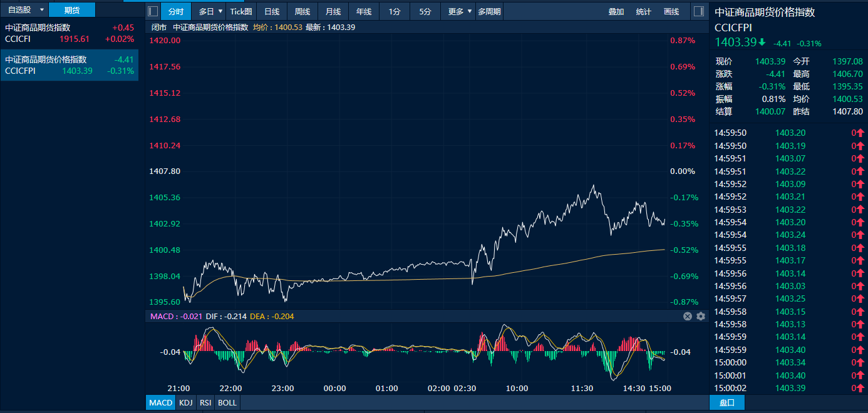The height and width of the screenshot is (413, 868).
Task: Select the MACD indicator tab
Action: click(161, 402)
